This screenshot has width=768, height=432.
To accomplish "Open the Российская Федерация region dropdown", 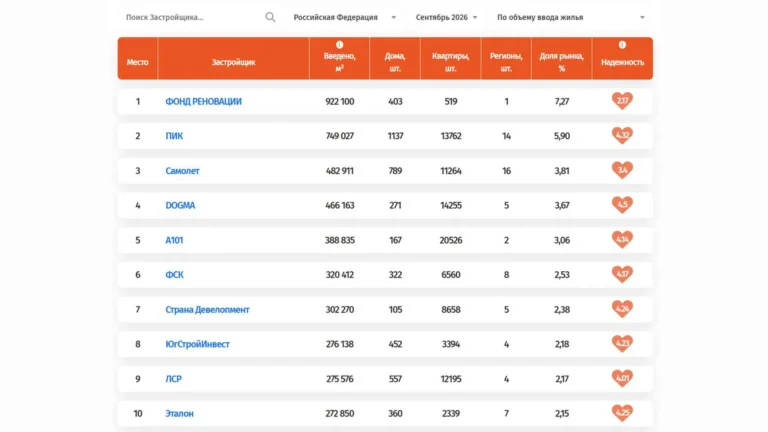I will [345, 17].
